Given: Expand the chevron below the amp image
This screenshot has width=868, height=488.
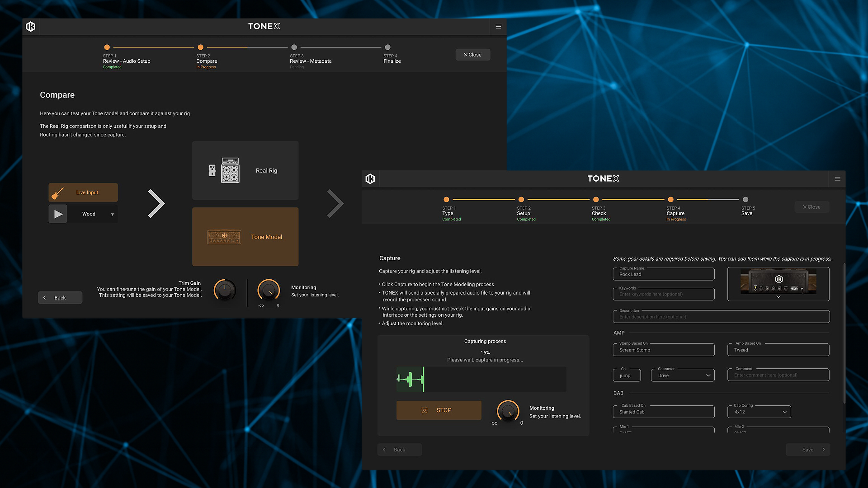Looking at the screenshot, I should (778, 297).
